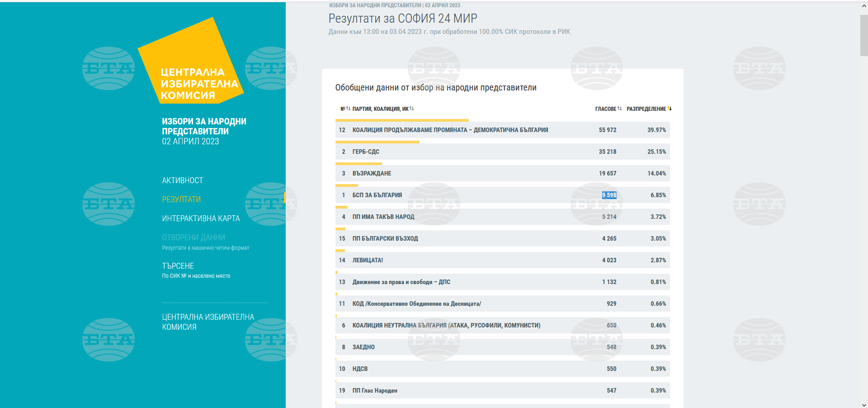Click the Продължаваме промяната coalition row
Image resolution: width=868 pixels, height=408 pixels.
tap(502, 130)
